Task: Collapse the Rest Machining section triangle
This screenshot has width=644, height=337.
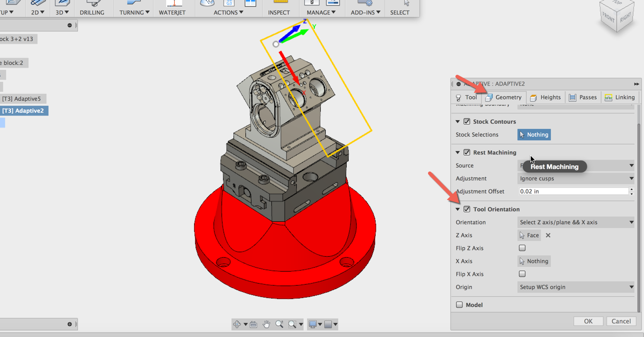Action: tap(457, 152)
